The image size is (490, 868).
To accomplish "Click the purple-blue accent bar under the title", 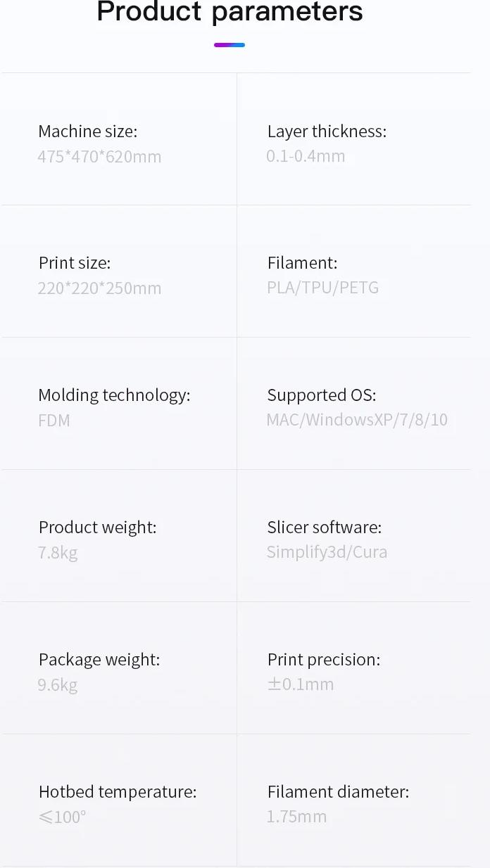I will click(230, 45).
